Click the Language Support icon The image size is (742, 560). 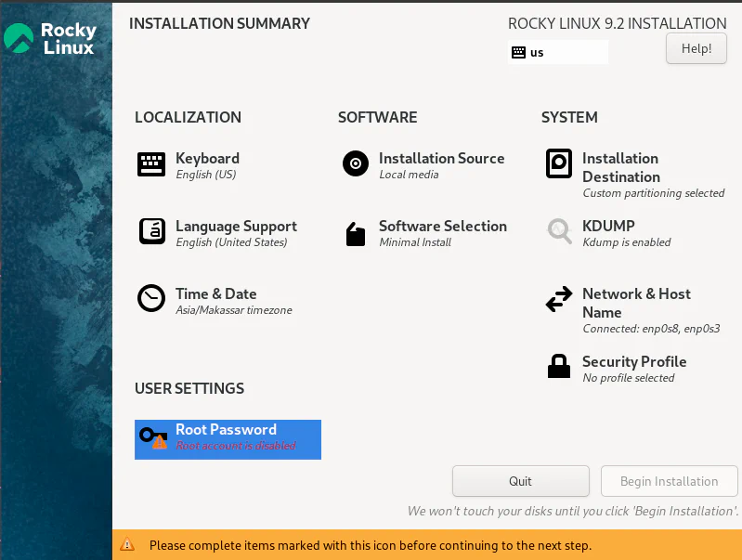tap(152, 231)
